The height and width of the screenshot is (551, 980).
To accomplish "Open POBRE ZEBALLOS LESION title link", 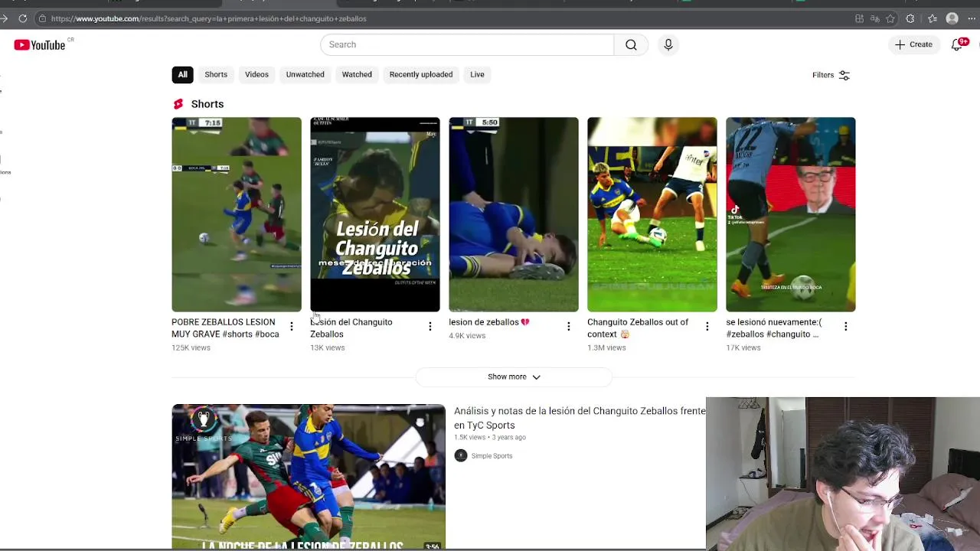I will (x=225, y=328).
